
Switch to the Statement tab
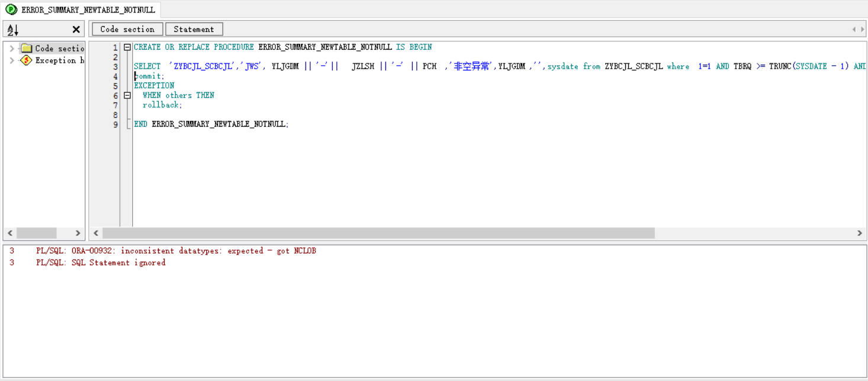(x=194, y=28)
